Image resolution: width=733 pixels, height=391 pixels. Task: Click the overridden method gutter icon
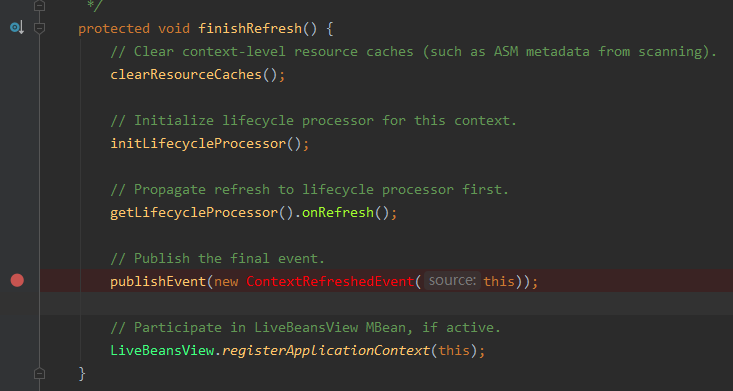point(17,28)
